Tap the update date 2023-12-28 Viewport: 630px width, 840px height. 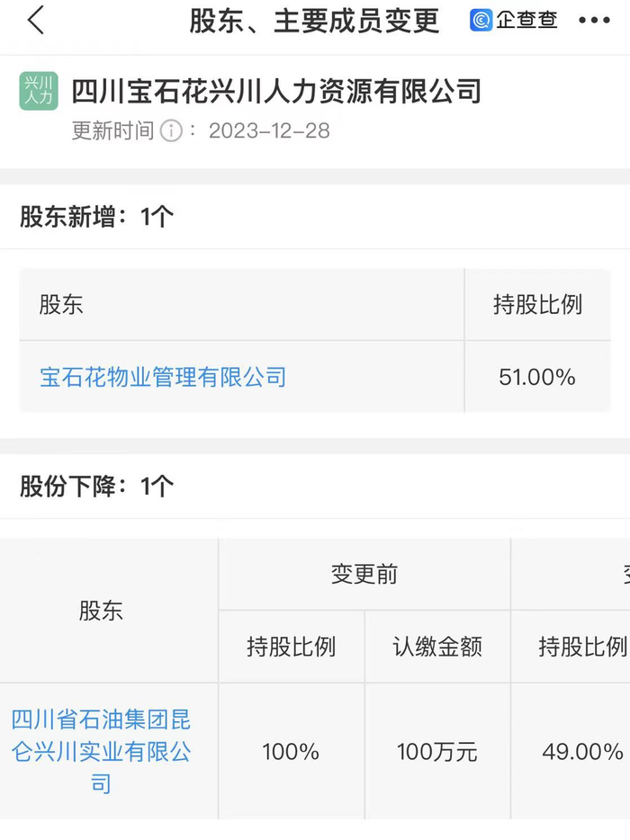tap(269, 131)
